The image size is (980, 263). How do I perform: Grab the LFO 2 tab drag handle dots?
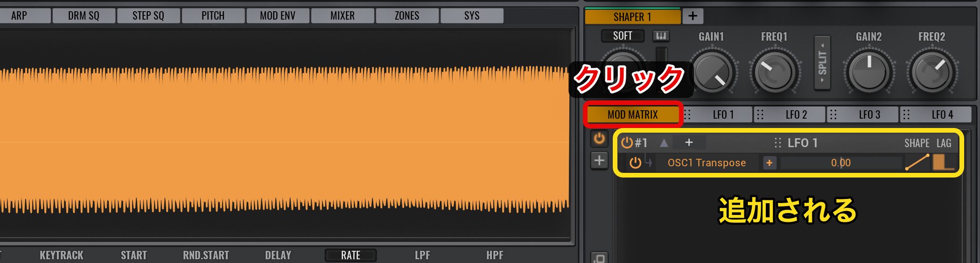tap(760, 114)
